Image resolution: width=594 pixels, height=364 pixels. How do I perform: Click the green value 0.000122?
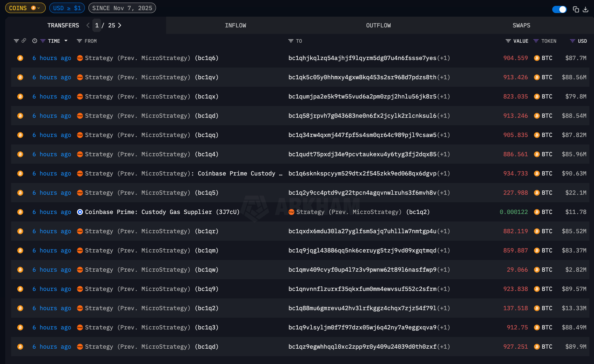pos(514,212)
